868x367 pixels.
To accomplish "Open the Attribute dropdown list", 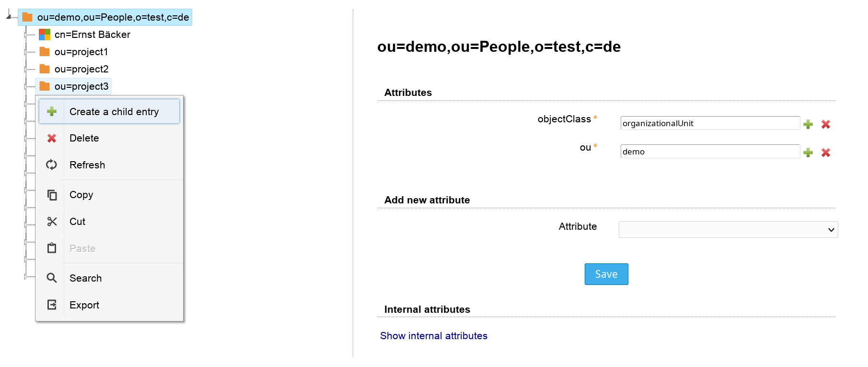I will click(728, 230).
